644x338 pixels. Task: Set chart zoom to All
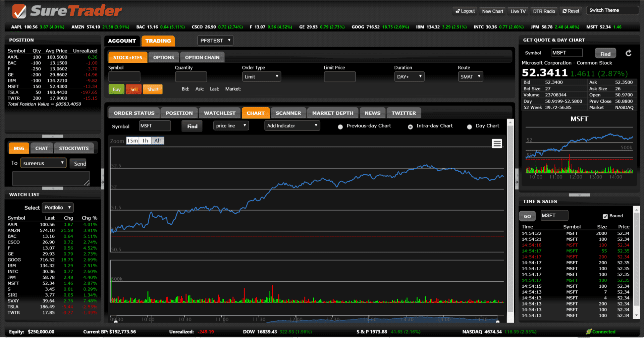pos(158,141)
